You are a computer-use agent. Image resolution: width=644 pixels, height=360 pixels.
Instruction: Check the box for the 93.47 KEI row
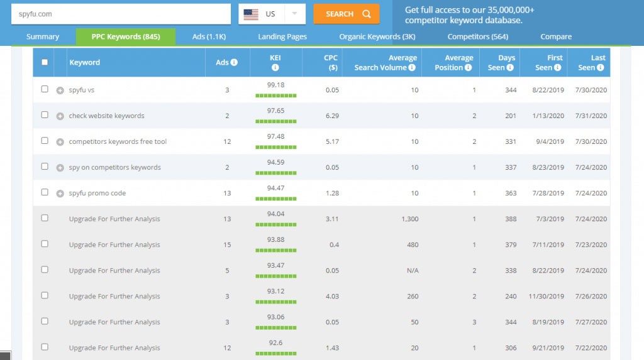tap(45, 270)
